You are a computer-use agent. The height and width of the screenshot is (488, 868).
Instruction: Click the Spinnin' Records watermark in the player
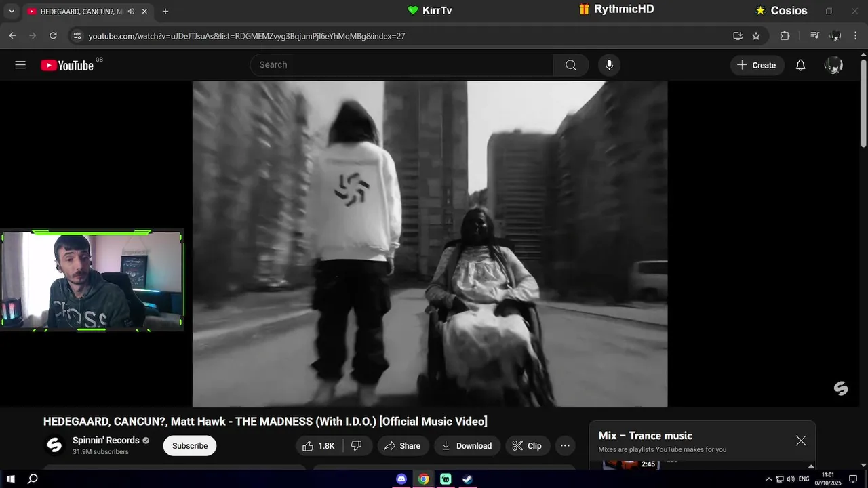pos(841,388)
